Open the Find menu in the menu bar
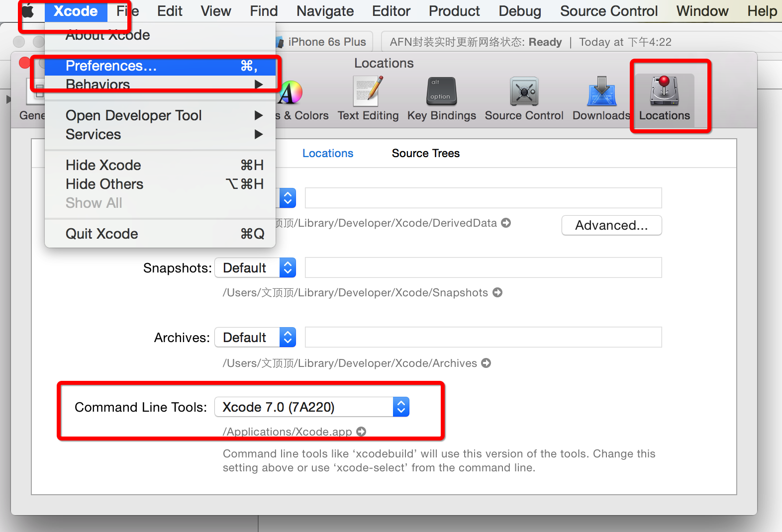 pos(264,11)
